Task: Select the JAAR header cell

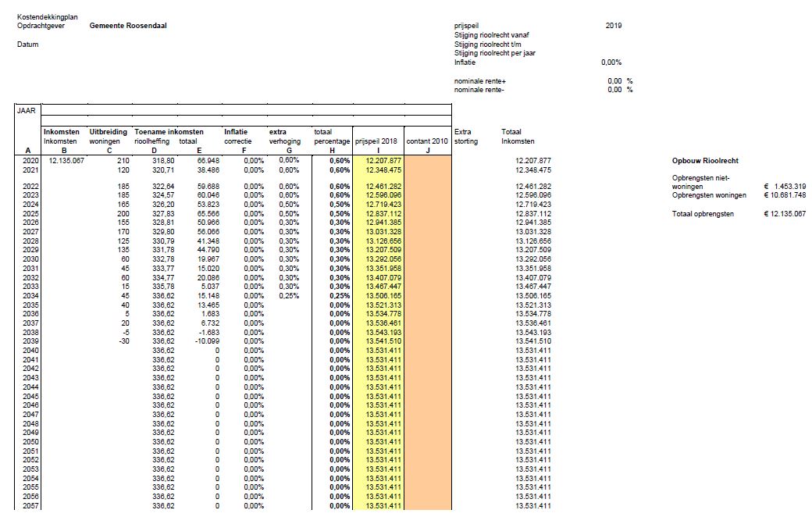Action: pos(27,110)
